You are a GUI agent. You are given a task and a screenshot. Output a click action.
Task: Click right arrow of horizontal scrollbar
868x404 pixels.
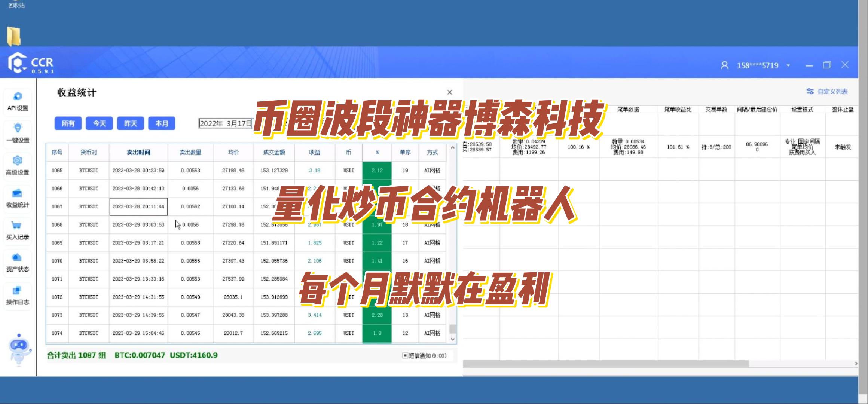pos(856,364)
